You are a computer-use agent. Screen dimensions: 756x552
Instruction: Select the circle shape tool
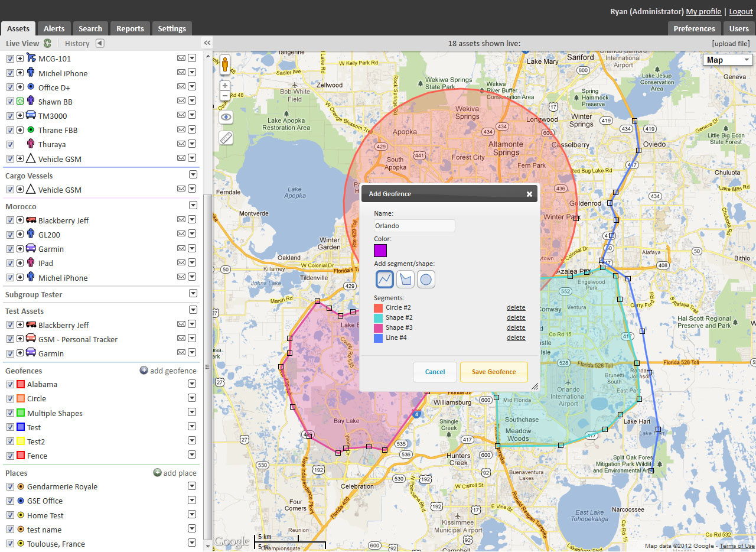426,278
